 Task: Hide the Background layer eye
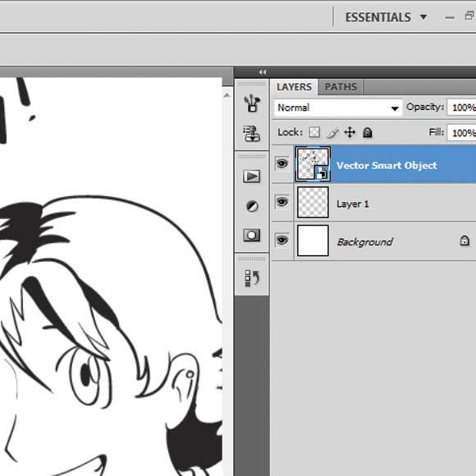pyautogui.click(x=282, y=240)
